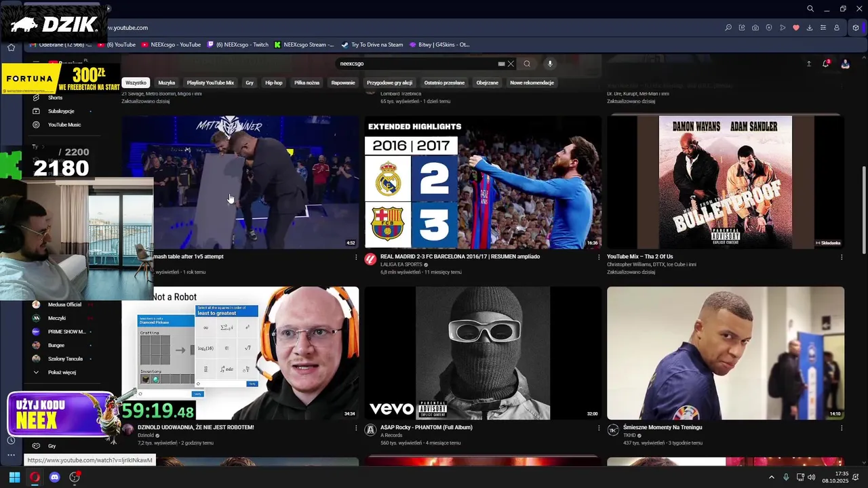Open options menu for Real Madrid video

point(599,258)
